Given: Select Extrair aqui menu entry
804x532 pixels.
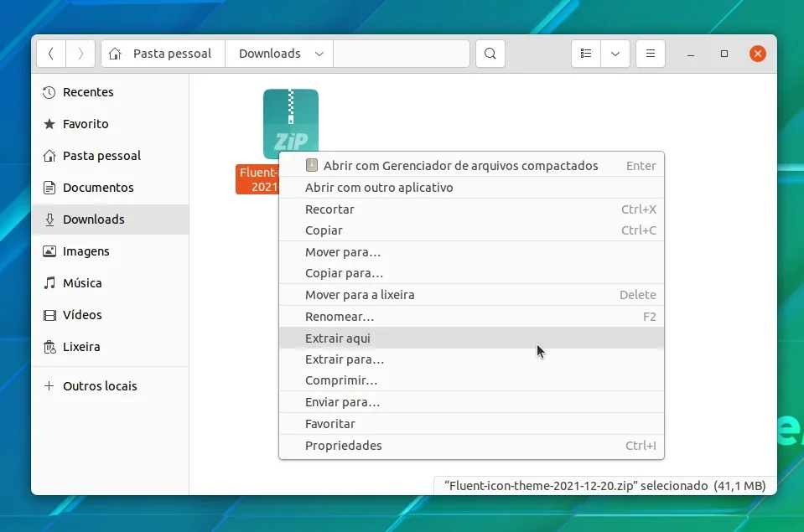Looking at the screenshot, I should tap(471, 338).
